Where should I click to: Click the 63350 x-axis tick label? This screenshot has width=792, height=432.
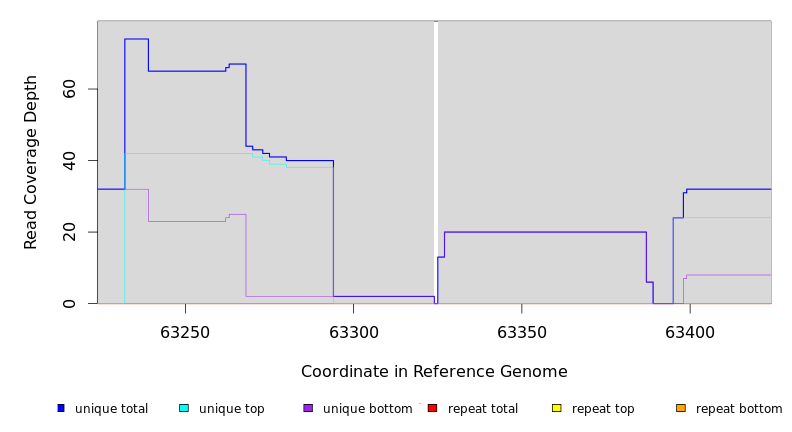(521, 332)
